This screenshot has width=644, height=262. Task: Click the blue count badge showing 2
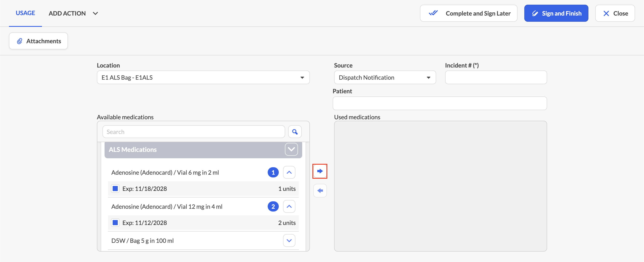[x=273, y=206]
